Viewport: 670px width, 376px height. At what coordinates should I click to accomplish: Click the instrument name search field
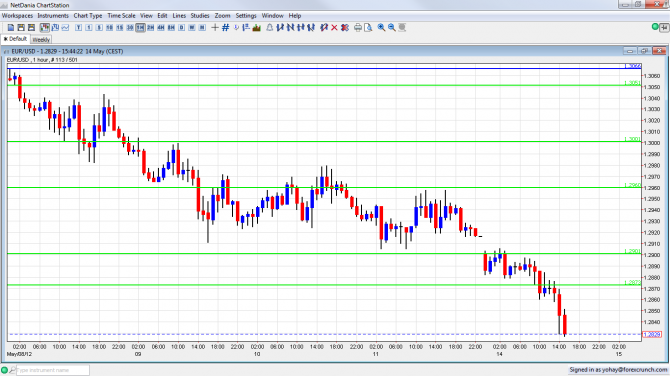coord(53,370)
